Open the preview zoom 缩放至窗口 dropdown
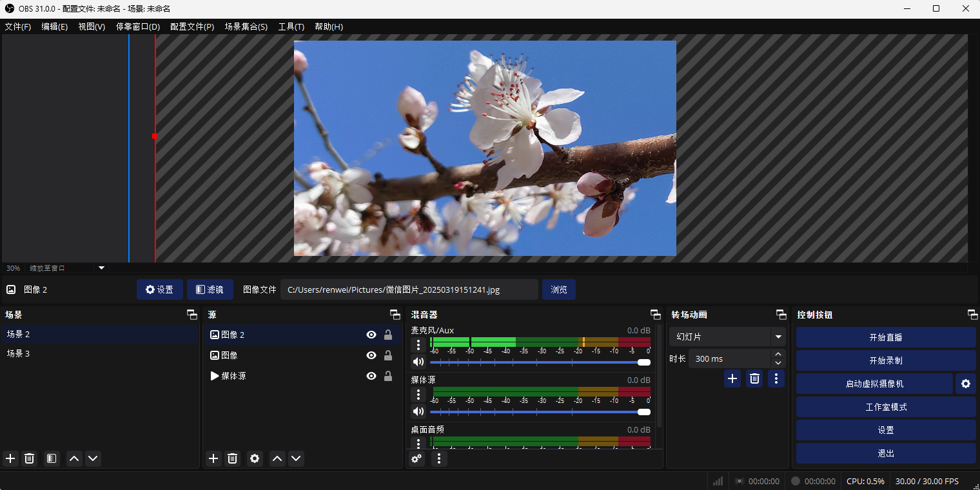980x490 pixels. [x=101, y=268]
